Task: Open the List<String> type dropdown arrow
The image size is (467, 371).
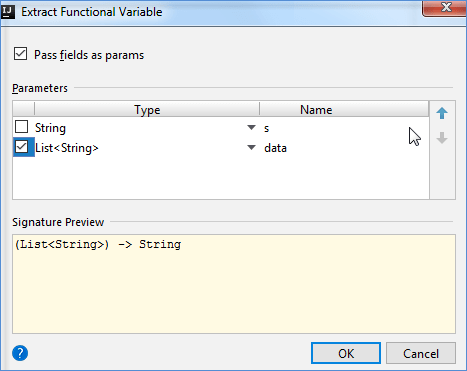Action: 251,147
